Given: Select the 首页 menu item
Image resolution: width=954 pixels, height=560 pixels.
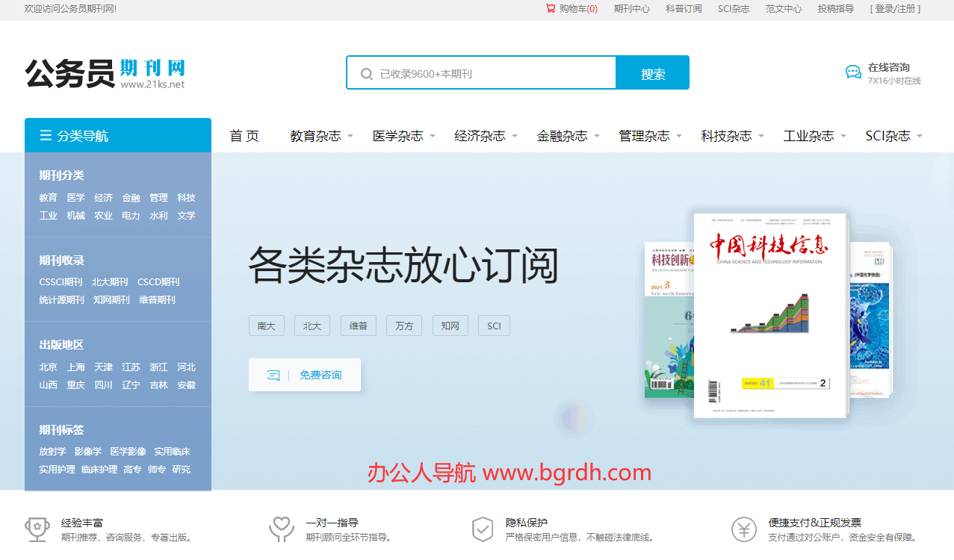Looking at the screenshot, I should pos(244,135).
